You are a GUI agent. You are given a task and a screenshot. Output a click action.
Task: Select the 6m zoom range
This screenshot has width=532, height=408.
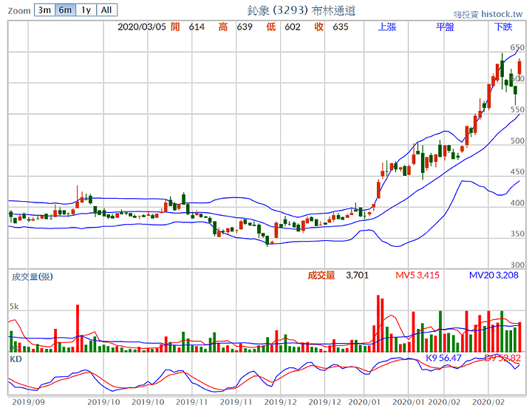pyautogui.click(x=65, y=10)
